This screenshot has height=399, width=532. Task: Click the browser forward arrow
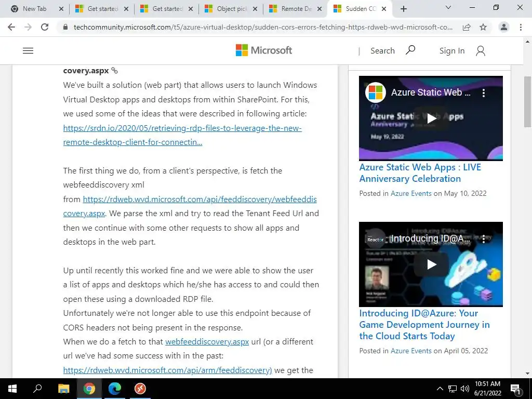28,27
